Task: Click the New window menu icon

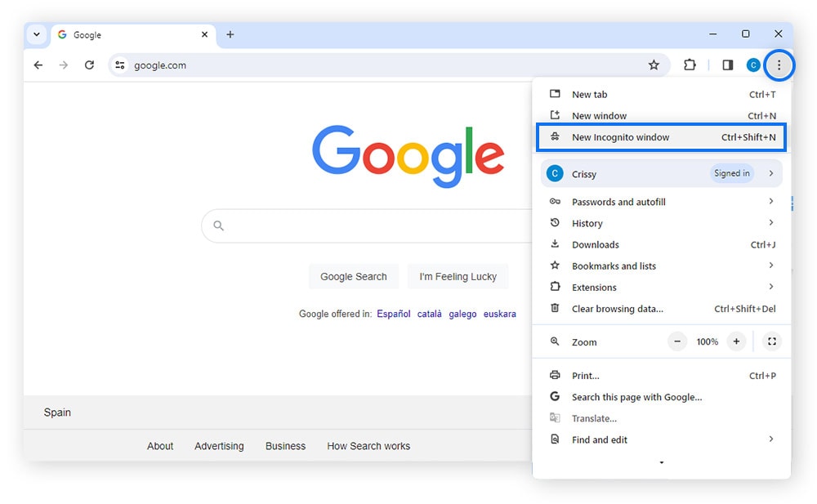Action: click(555, 115)
